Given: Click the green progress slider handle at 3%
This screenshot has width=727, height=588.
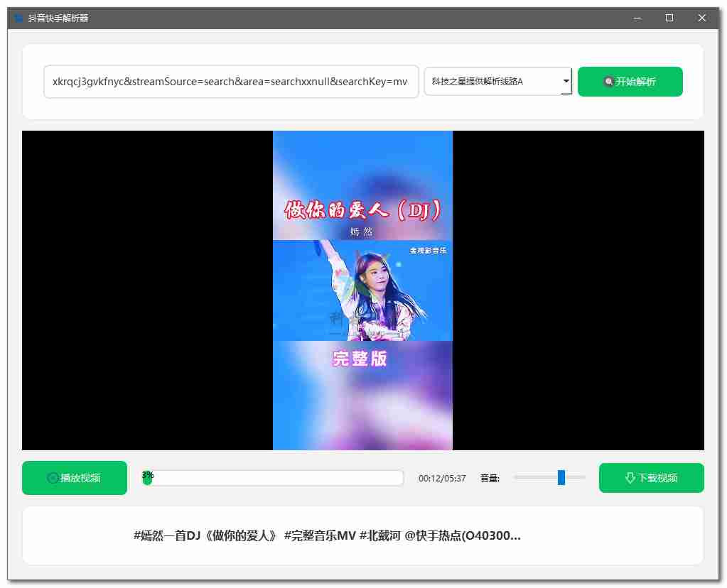Looking at the screenshot, I should 148,480.
